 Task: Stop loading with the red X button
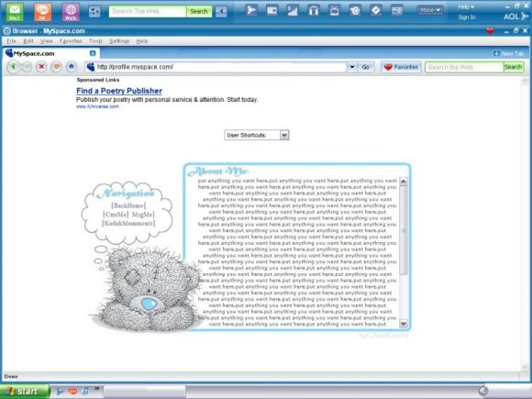click(41, 66)
